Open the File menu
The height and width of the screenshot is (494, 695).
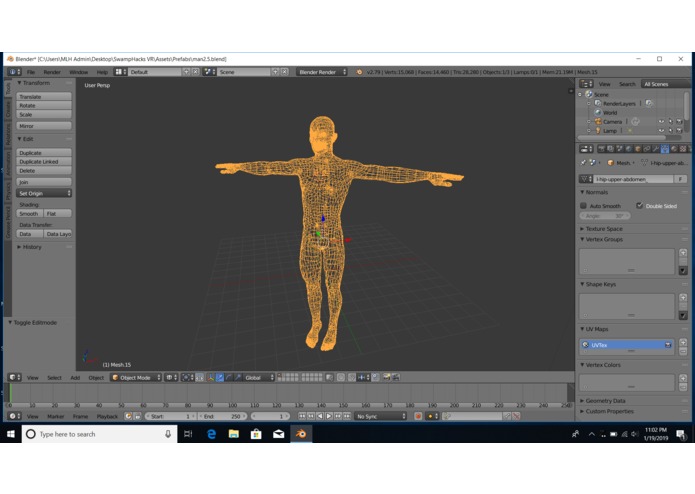(31, 72)
